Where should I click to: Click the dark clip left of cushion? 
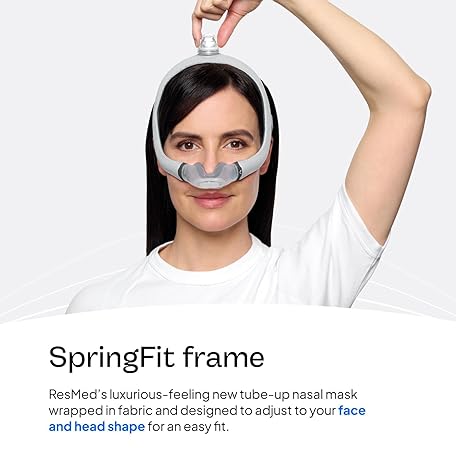pyautogui.click(x=181, y=172)
